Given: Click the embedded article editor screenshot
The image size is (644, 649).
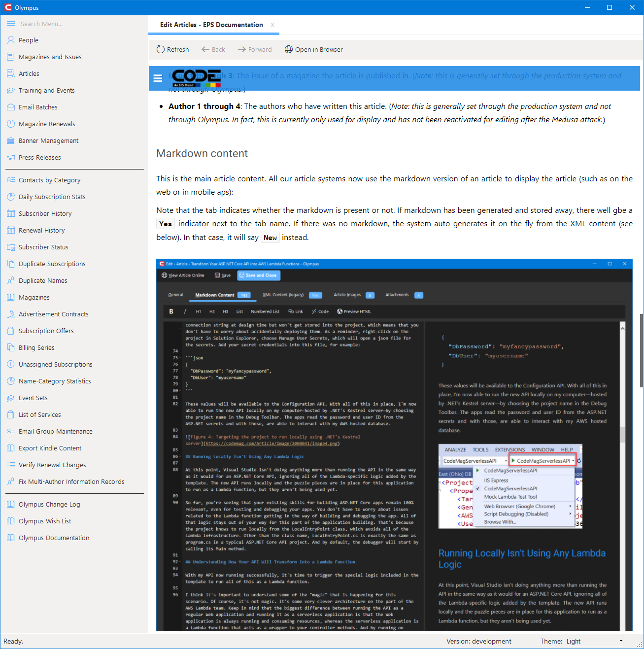Looking at the screenshot, I should [x=394, y=444].
